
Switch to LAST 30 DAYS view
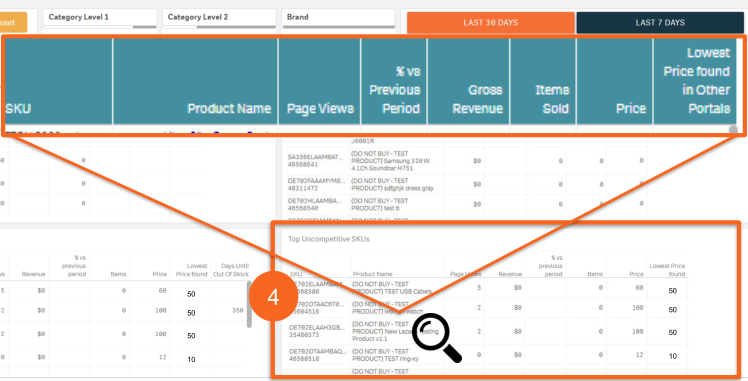(490, 22)
